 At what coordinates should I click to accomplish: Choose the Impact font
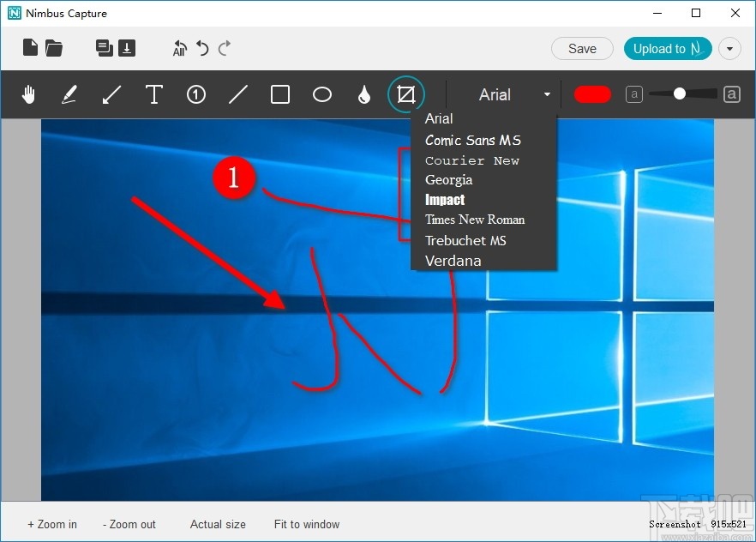click(445, 200)
